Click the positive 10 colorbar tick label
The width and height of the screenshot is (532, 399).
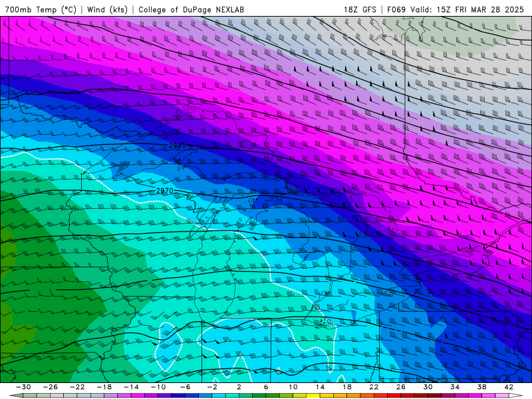[293, 387]
